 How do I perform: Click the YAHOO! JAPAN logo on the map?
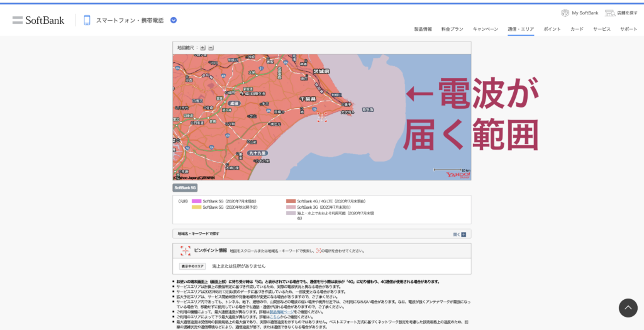458,175
